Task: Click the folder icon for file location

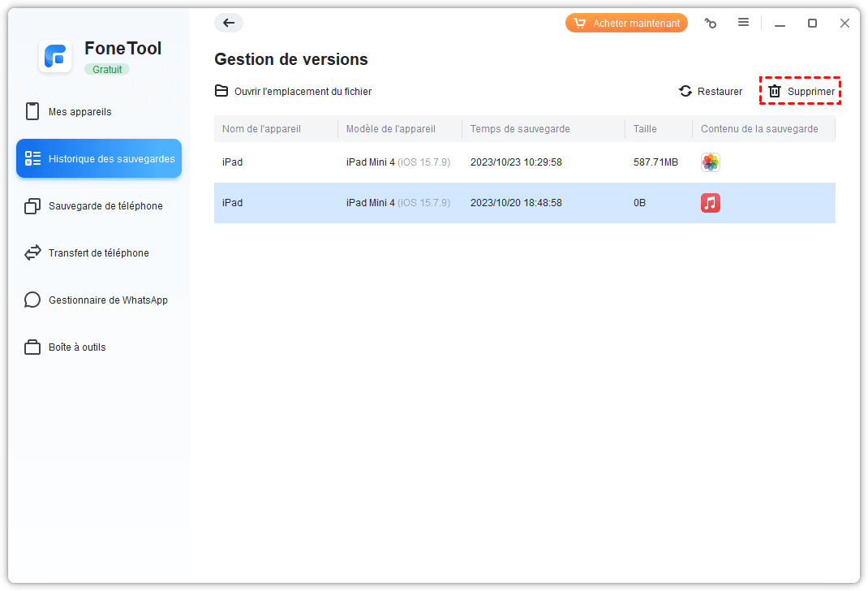Action: click(221, 91)
